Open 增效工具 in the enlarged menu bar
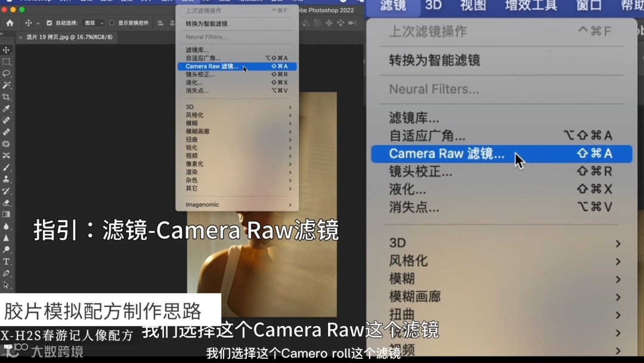Image resolution: width=644 pixels, height=363 pixels. [531, 6]
